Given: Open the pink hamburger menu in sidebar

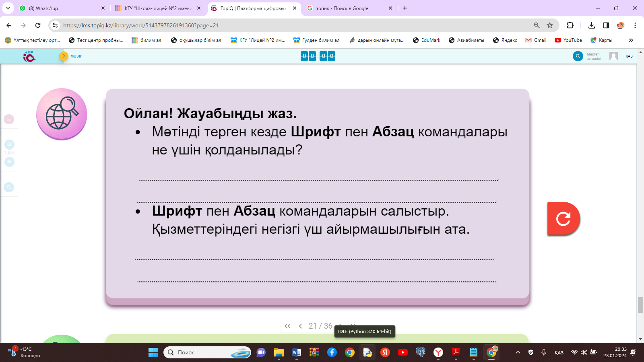Looking at the screenshot, I should point(9,119).
